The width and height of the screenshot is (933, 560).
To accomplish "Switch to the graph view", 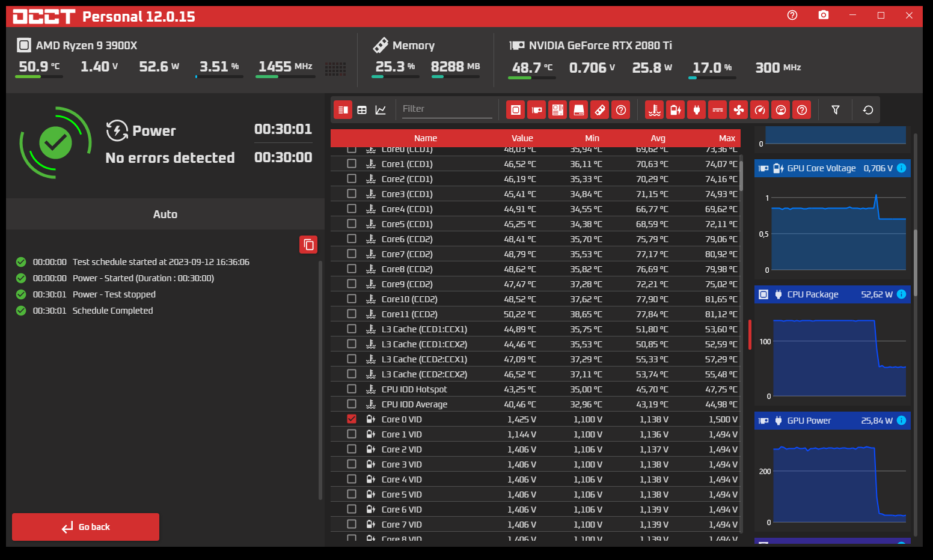I will (x=381, y=110).
